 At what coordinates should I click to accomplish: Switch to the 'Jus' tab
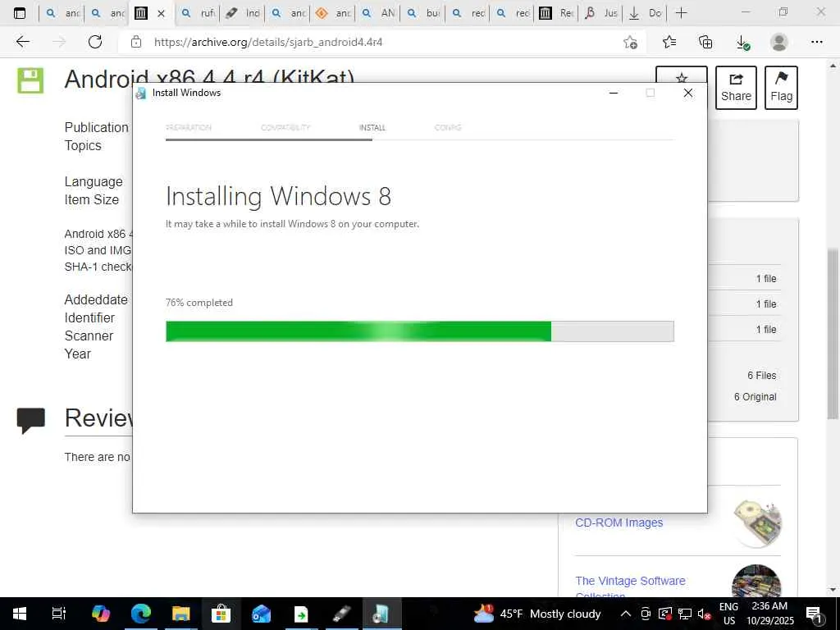coord(601,13)
